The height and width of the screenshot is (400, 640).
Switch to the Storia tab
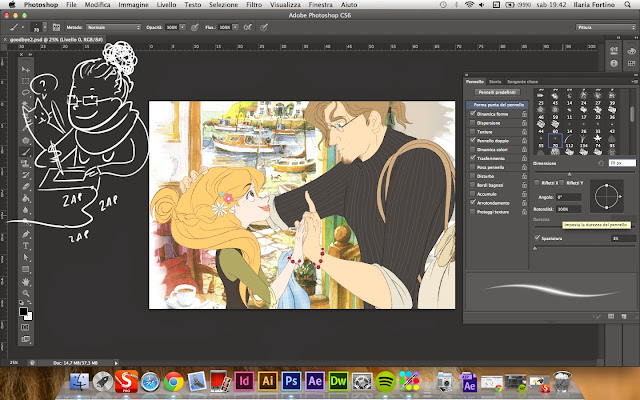(495, 82)
